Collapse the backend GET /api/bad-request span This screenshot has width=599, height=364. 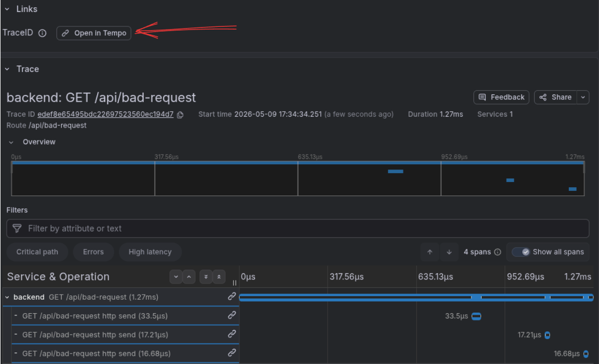pos(7,297)
